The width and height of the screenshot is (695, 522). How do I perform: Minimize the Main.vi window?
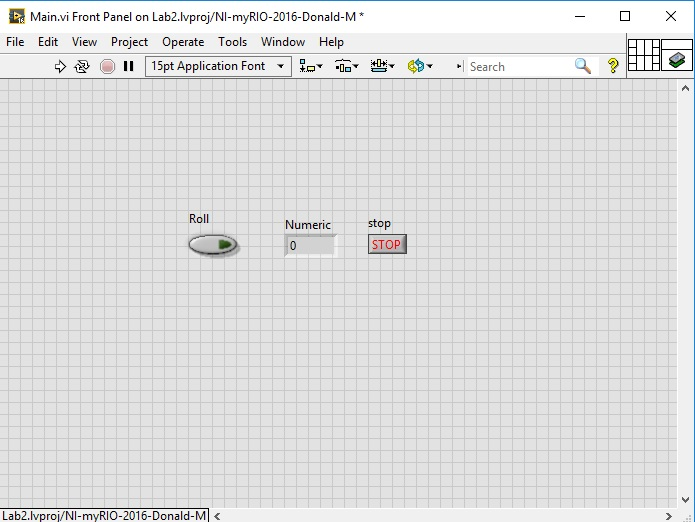tap(580, 16)
